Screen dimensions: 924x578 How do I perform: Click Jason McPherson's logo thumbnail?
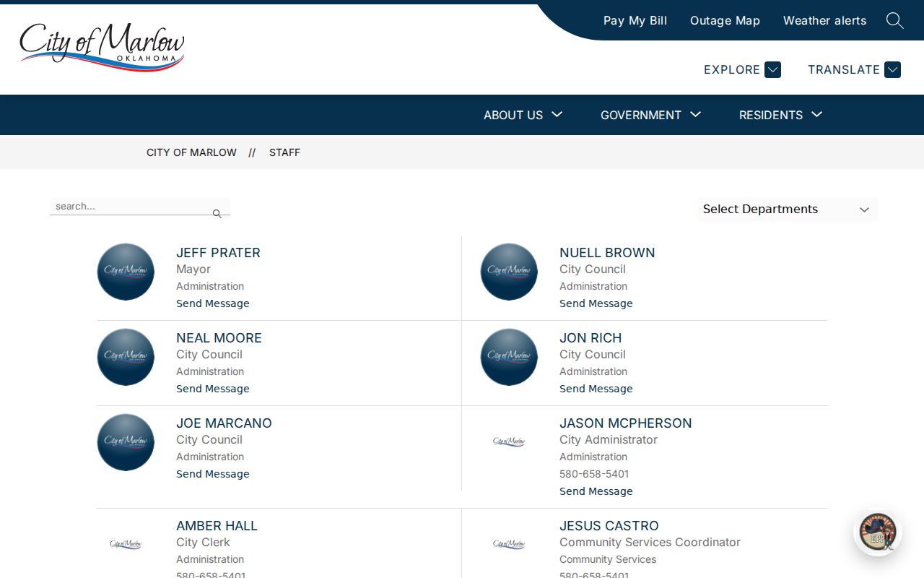[x=509, y=441]
